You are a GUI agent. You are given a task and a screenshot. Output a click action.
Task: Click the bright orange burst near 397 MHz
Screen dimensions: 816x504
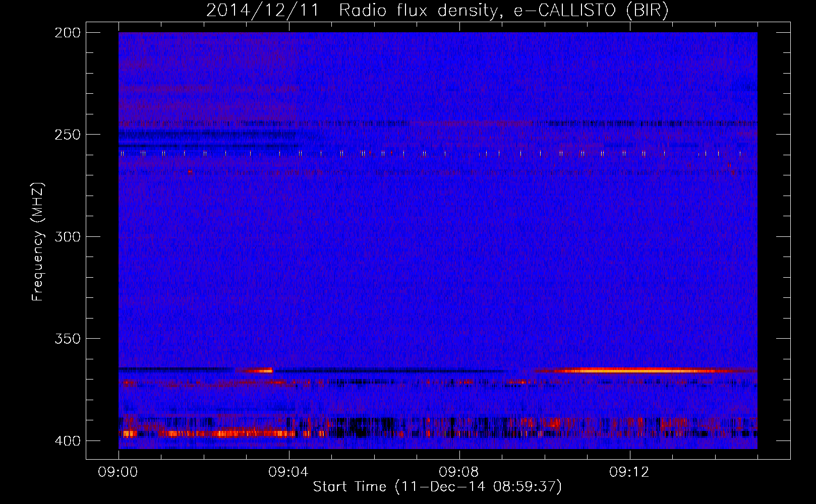(227, 433)
